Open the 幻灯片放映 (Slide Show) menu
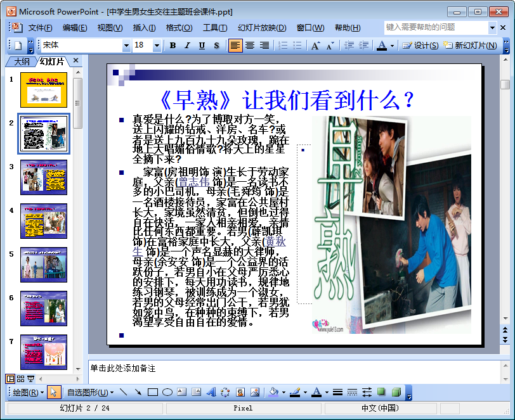Viewport: 515px width, 420px height. click(x=262, y=28)
